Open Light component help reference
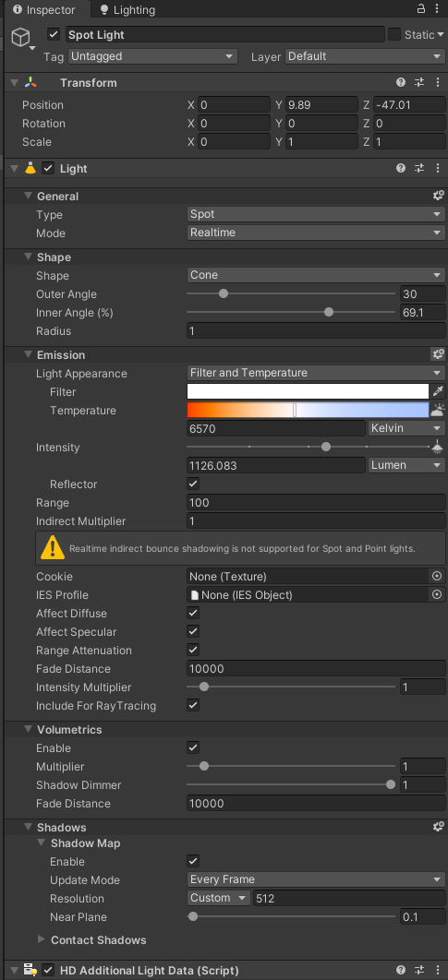The width and height of the screenshot is (448, 980). [x=401, y=168]
